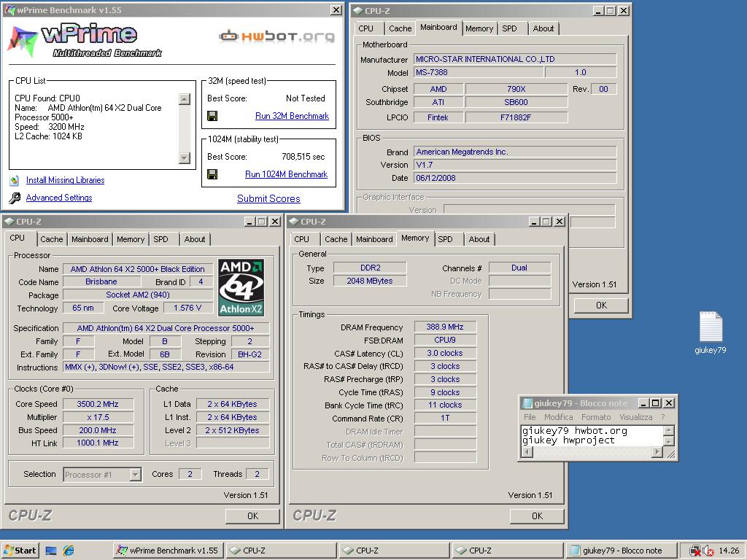Viewport: 747px width, 560px height.
Task: Open the Start menu
Action: pos(20,551)
